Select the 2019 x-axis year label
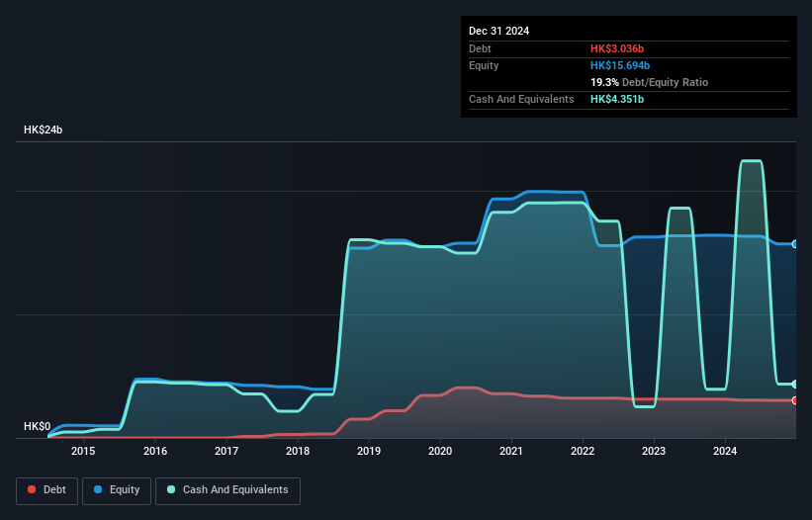 coord(369,452)
